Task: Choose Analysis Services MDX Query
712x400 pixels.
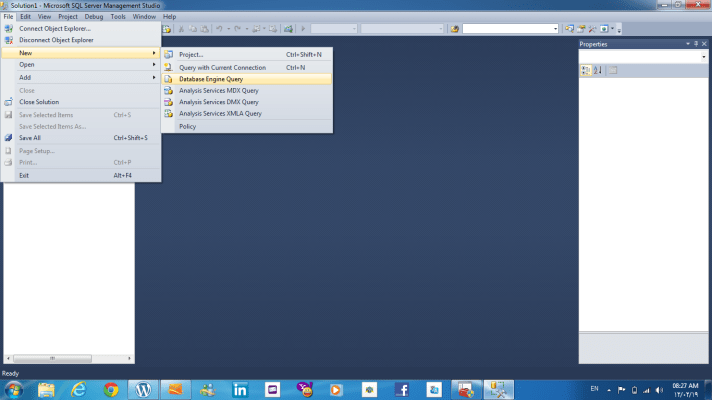Action: [218, 90]
